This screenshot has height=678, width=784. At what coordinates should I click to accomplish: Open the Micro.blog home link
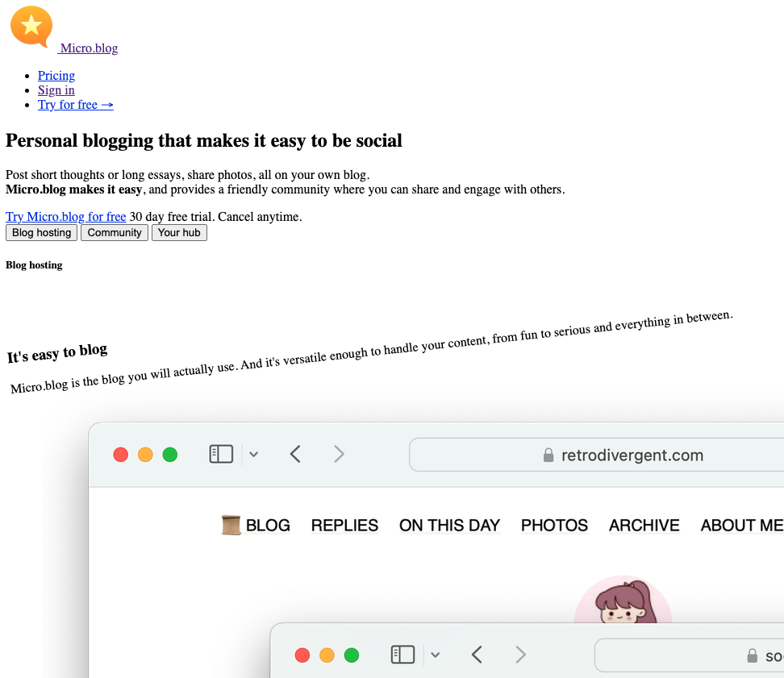click(x=89, y=48)
